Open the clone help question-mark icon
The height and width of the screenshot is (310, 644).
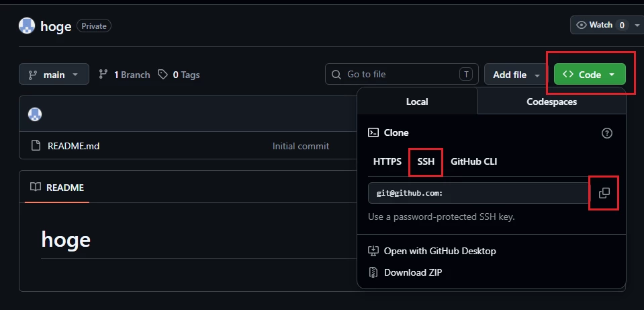pyautogui.click(x=606, y=132)
